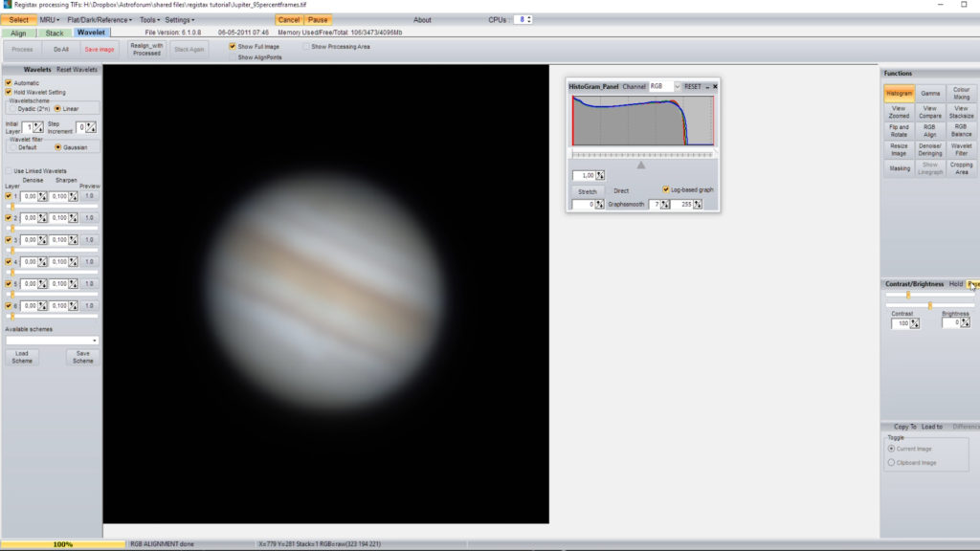980x551 pixels.
Task: Toggle Hold Wavelet Setting checkbox
Action: pyautogui.click(x=9, y=92)
